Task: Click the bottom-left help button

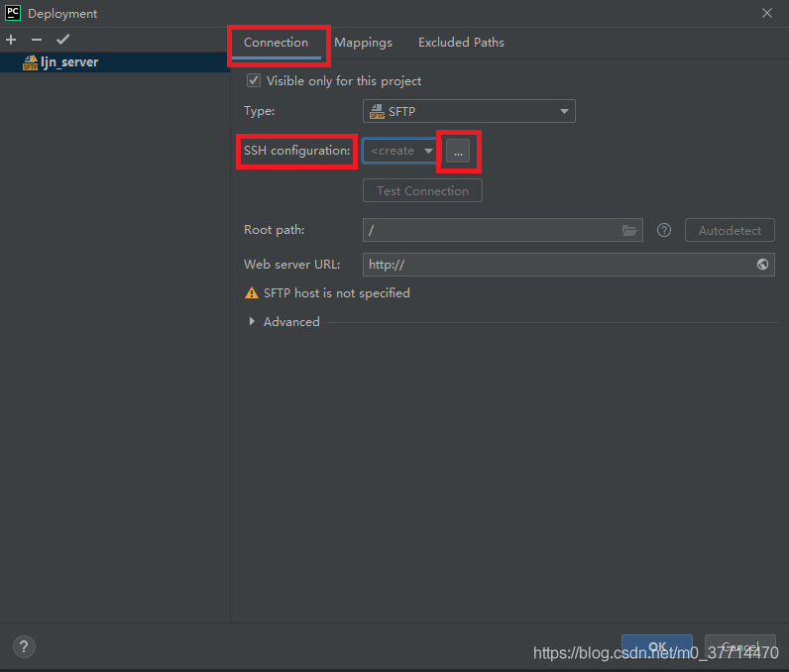Action: pos(25,646)
